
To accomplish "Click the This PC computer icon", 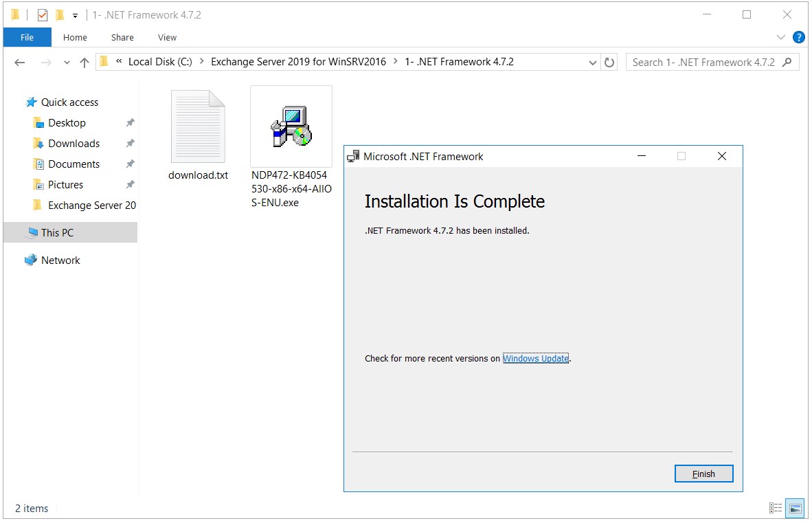I will (x=32, y=232).
